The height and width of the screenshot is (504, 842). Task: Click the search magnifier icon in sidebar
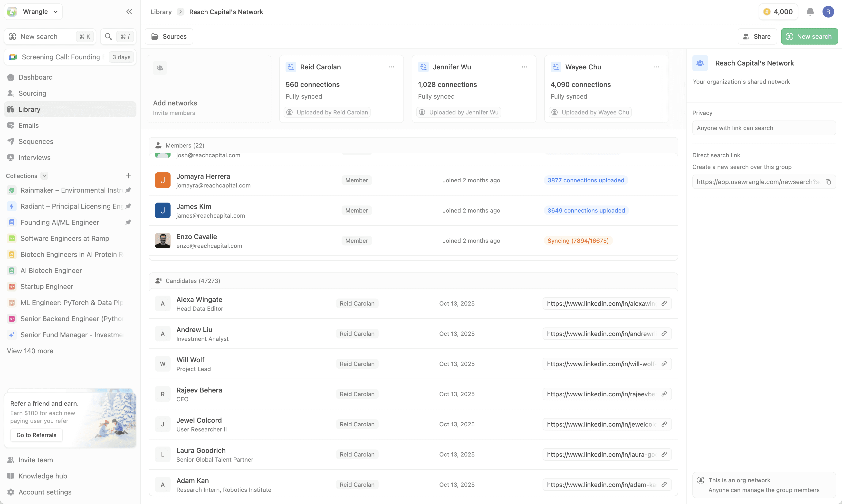coord(108,37)
